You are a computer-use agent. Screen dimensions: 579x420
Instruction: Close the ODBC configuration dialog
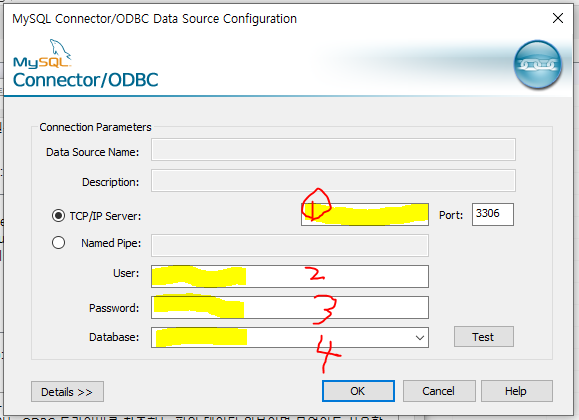tap(558, 18)
